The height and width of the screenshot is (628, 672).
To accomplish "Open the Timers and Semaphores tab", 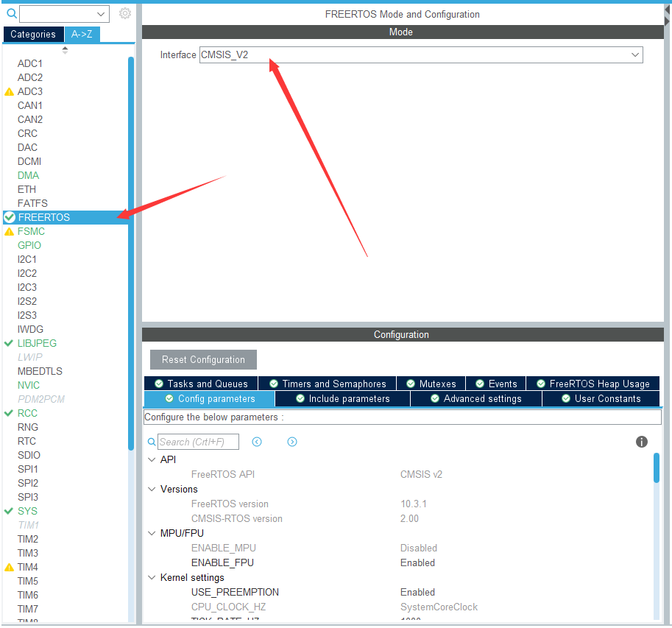I will (x=327, y=383).
